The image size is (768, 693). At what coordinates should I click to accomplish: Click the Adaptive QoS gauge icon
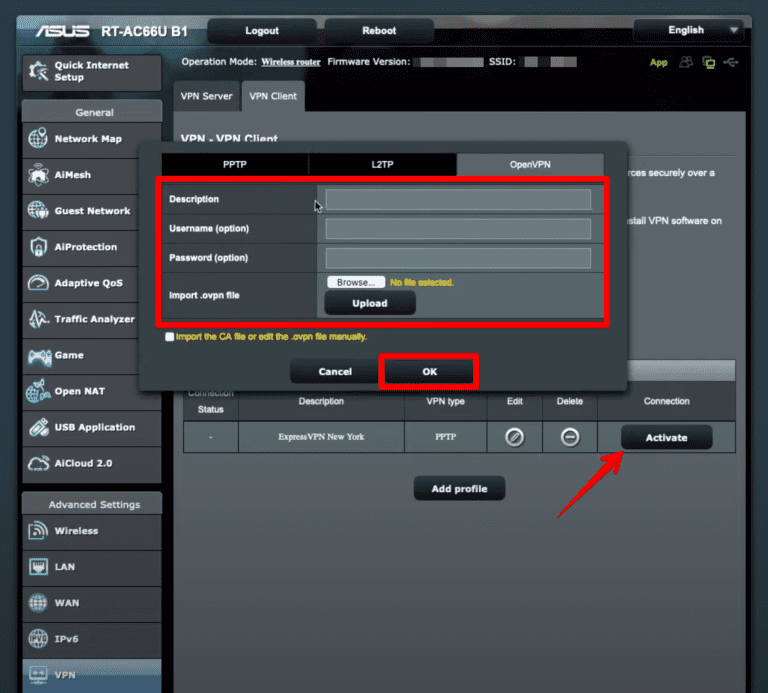pos(38,283)
